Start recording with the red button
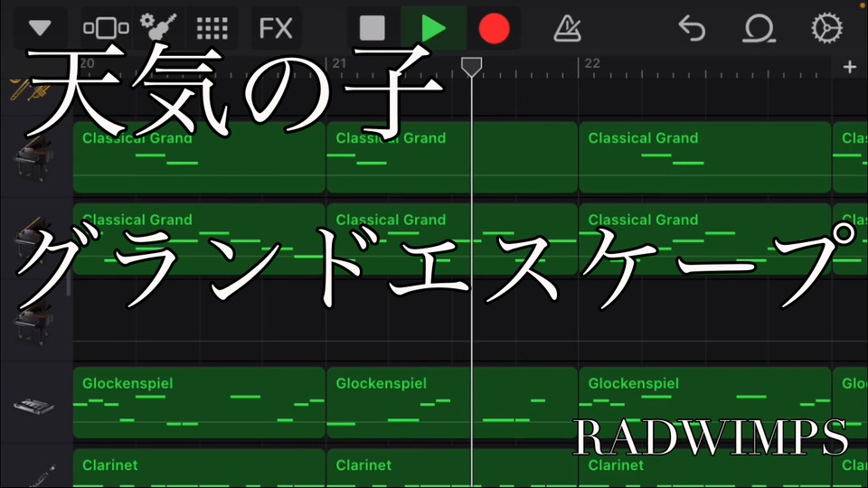 point(494,28)
